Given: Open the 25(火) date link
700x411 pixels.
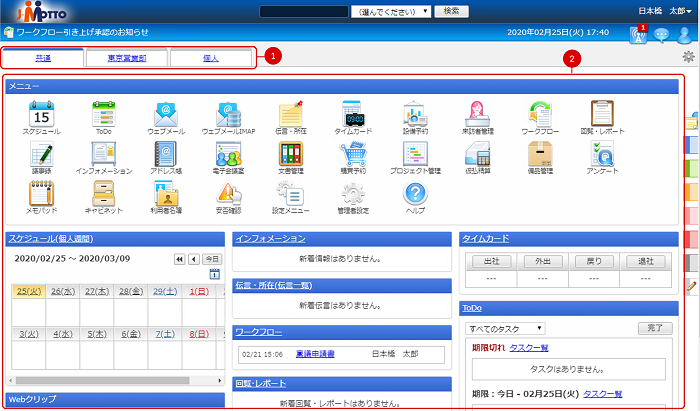Looking at the screenshot, I should click(x=29, y=291).
